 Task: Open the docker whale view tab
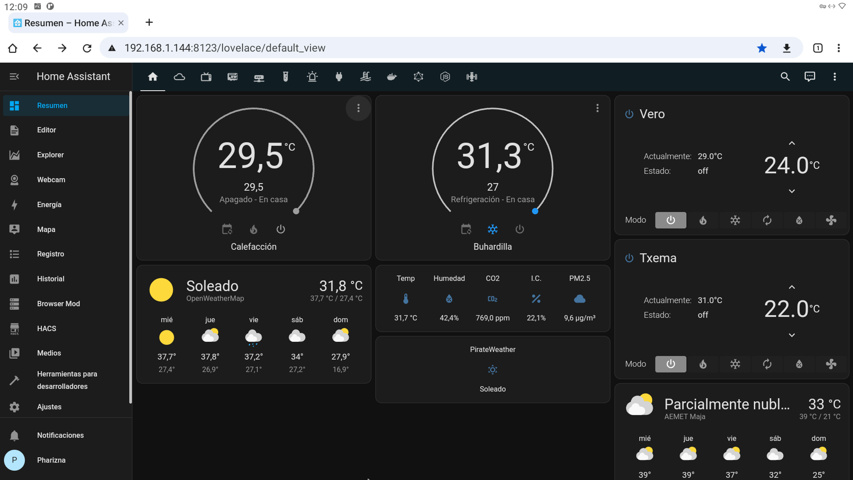pyautogui.click(x=392, y=77)
